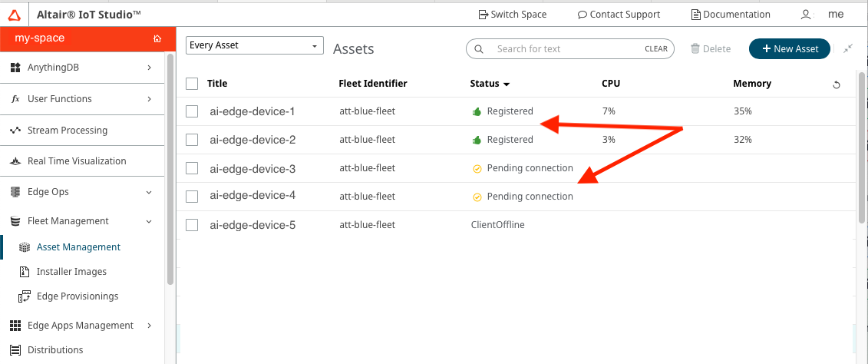Screen dimensions: 868x364
Task: Open the Documentation link
Action: pyautogui.click(x=730, y=15)
